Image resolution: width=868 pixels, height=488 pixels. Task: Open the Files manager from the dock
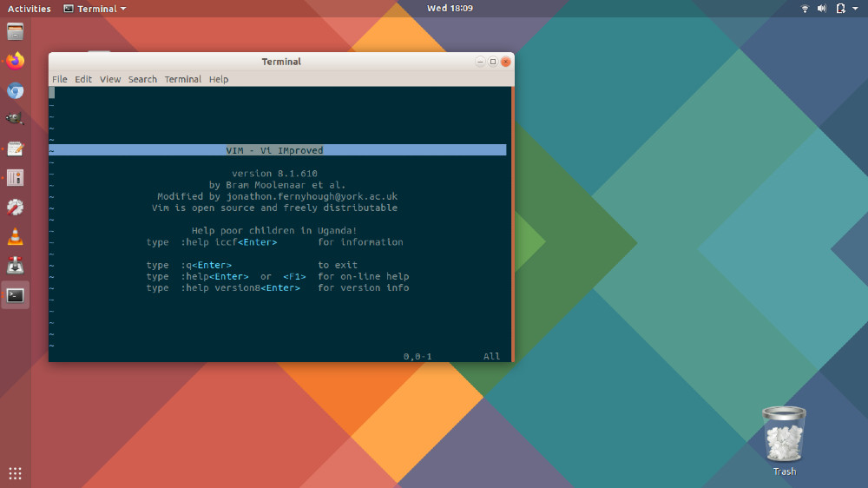click(x=15, y=31)
